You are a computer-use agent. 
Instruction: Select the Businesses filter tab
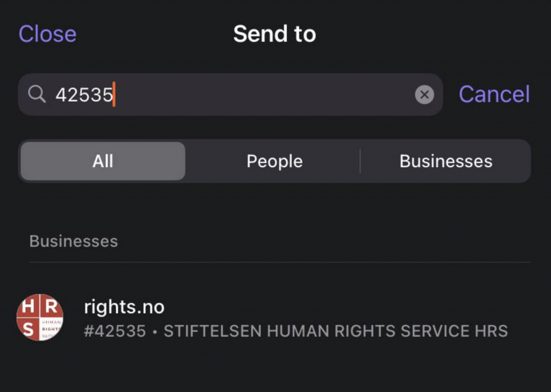[x=446, y=161]
